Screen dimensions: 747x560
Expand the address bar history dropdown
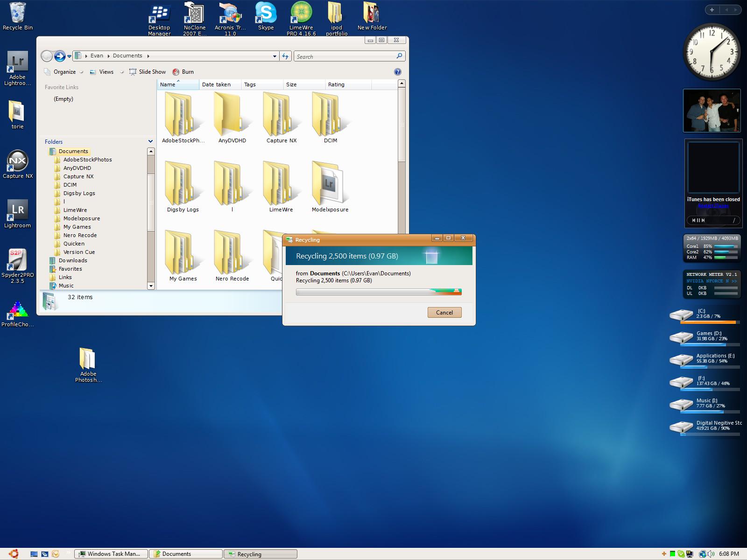coord(275,56)
